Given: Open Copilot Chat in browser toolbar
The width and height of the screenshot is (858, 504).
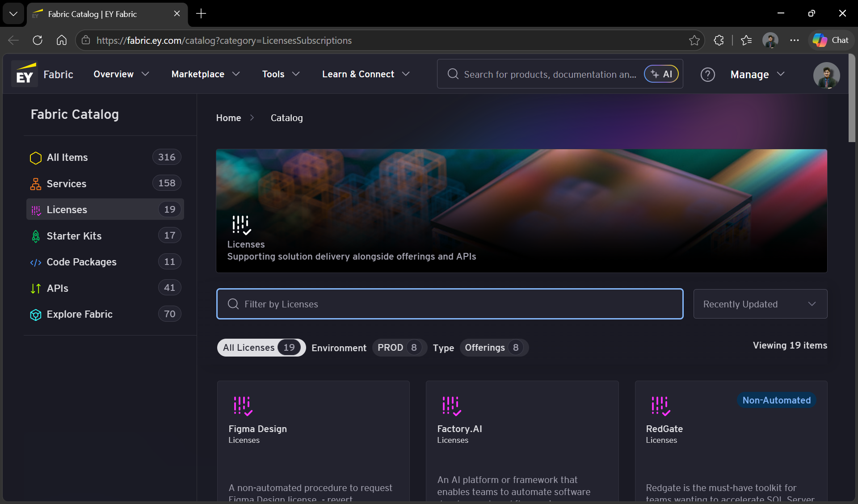Looking at the screenshot, I should pos(831,40).
